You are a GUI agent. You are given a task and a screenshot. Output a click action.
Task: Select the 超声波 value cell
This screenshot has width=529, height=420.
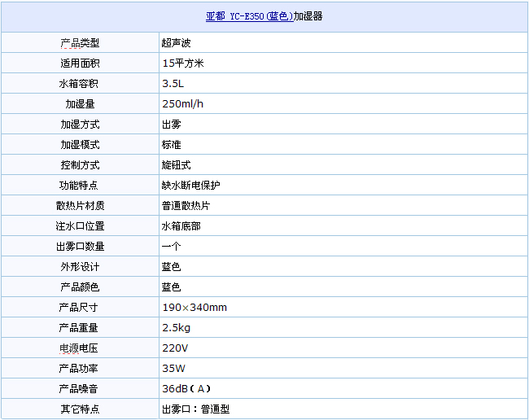pyautogui.click(x=177, y=42)
